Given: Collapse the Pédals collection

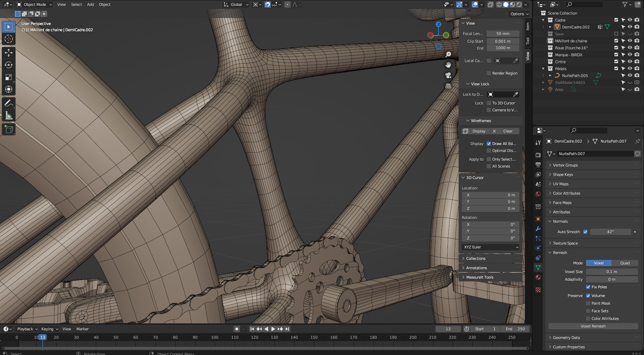Looking at the screenshot, I should [543, 68].
